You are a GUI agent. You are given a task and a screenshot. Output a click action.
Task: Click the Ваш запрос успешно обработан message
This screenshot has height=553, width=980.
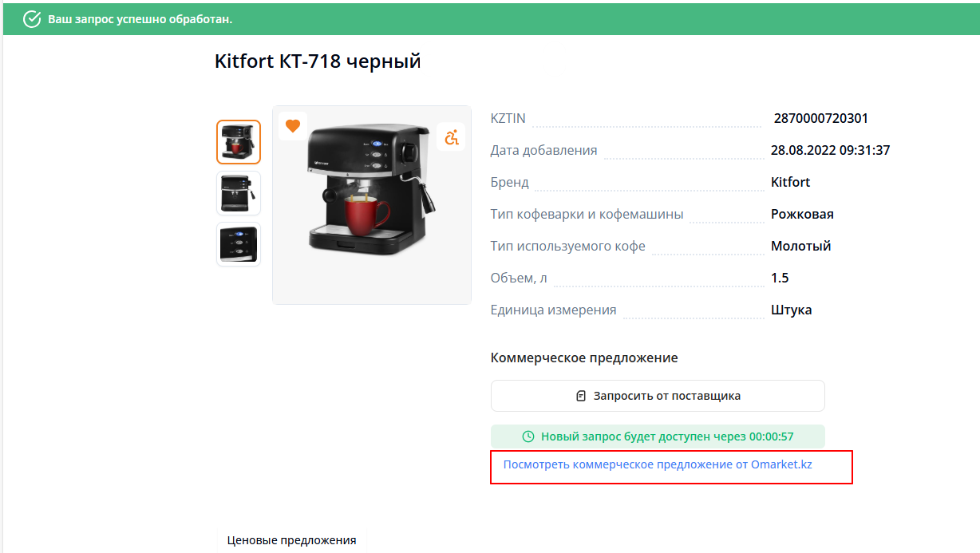[140, 19]
